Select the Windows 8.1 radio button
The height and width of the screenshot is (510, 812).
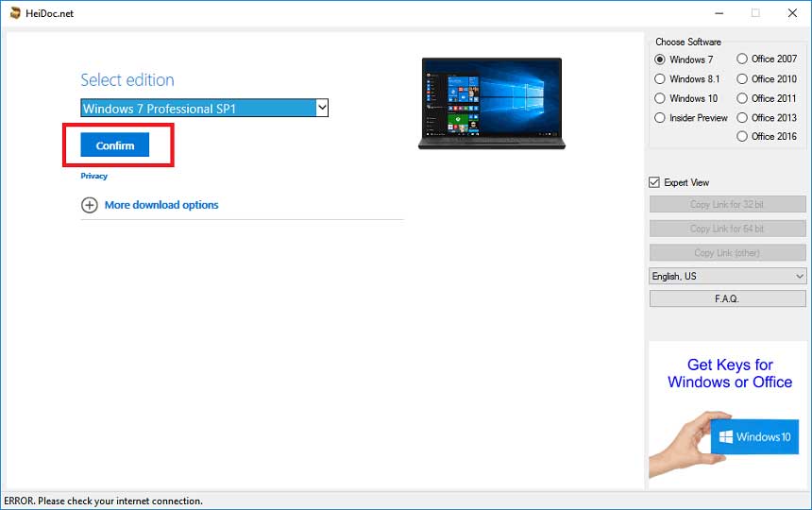pos(660,78)
